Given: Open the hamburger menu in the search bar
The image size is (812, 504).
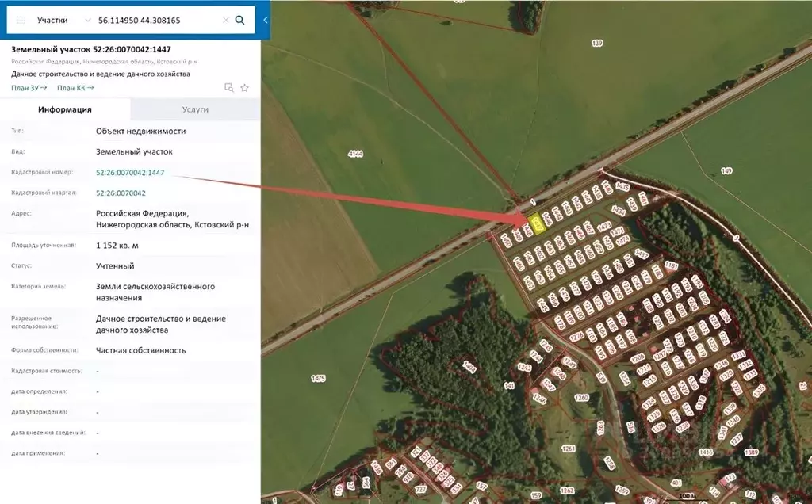Looking at the screenshot, I should 21,20.
